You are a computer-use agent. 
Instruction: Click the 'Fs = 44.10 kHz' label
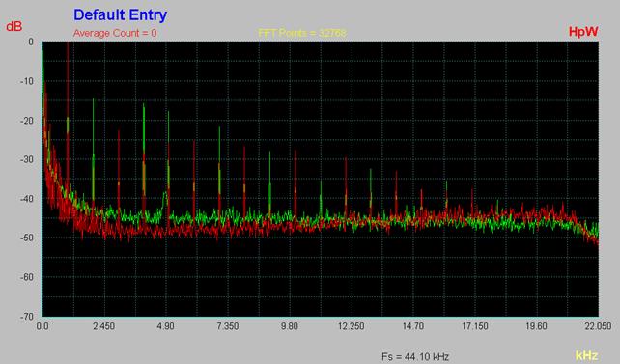pyautogui.click(x=415, y=357)
